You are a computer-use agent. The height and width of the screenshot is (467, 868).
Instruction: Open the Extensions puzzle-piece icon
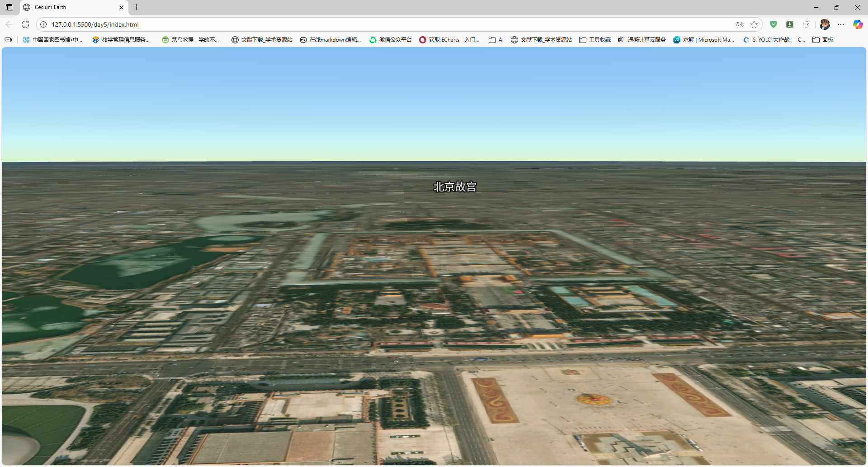pyautogui.click(x=806, y=24)
